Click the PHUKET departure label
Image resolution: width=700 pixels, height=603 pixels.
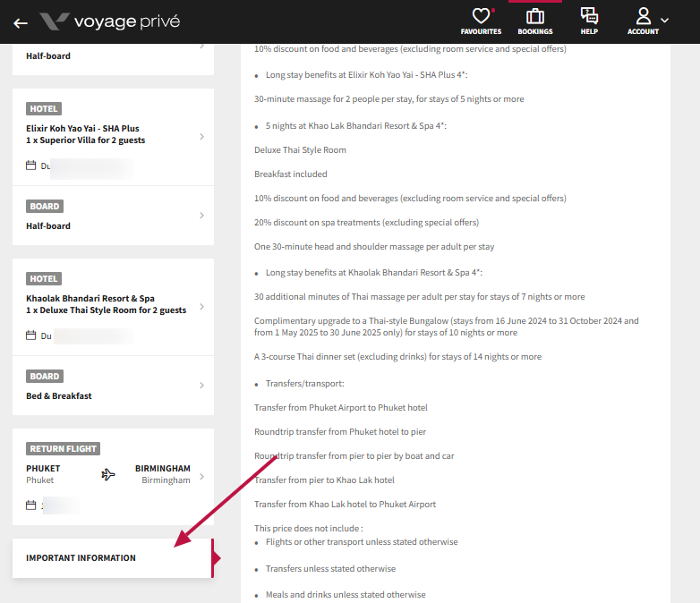tap(43, 468)
